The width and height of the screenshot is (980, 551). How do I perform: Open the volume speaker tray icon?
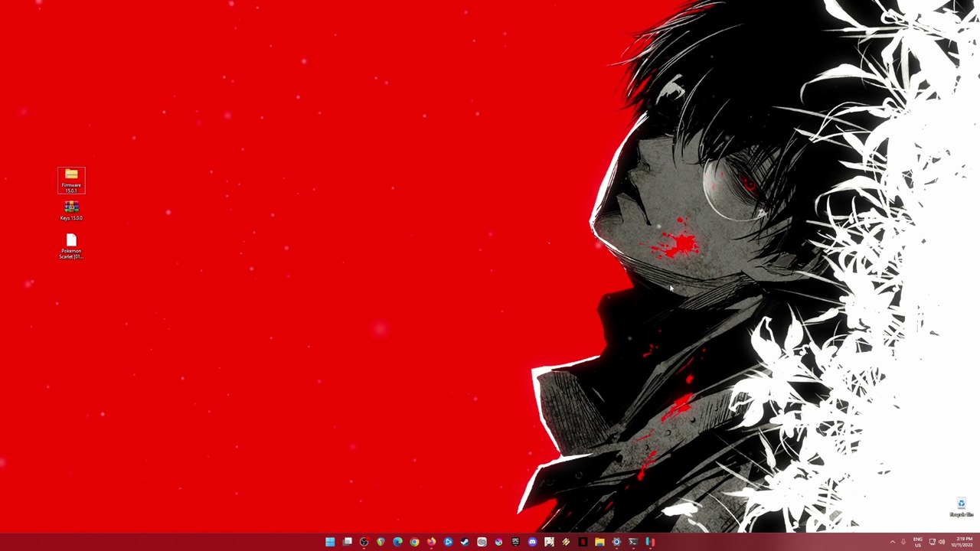pos(942,542)
